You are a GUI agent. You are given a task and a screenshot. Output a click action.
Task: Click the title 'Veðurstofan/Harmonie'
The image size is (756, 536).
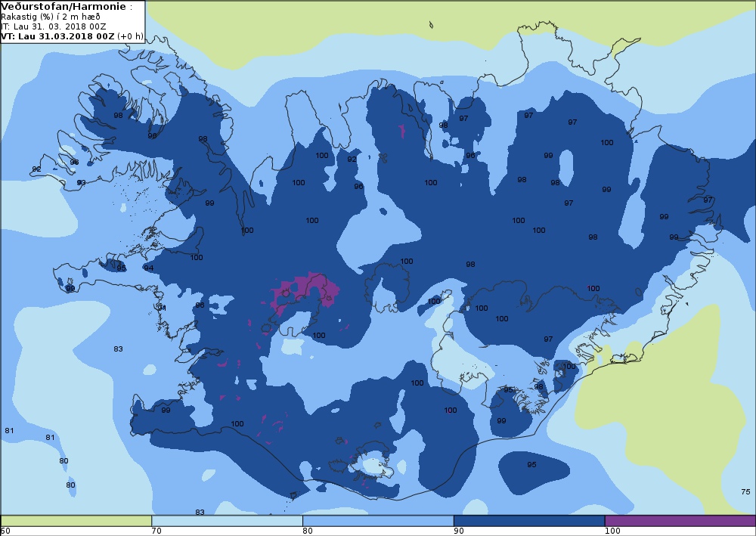[64, 7]
